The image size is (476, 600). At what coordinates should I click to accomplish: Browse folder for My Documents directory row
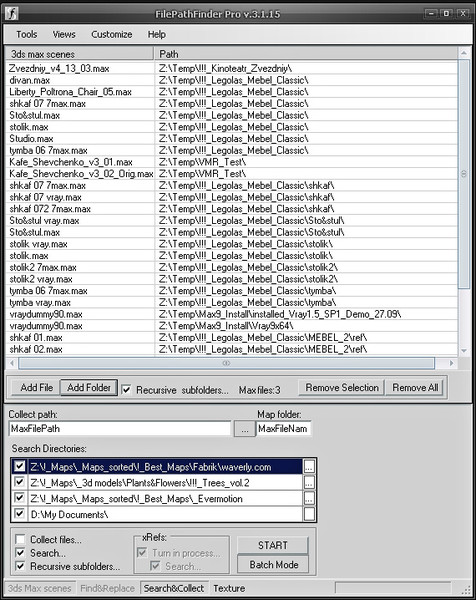click(309, 514)
